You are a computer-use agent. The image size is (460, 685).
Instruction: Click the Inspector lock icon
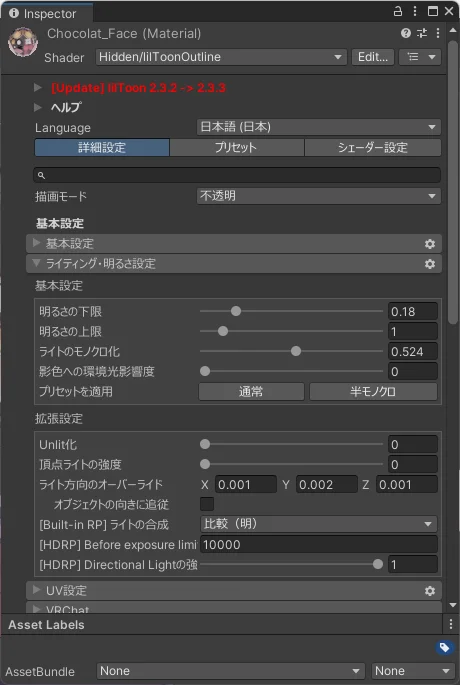click(x=398, y=12)
